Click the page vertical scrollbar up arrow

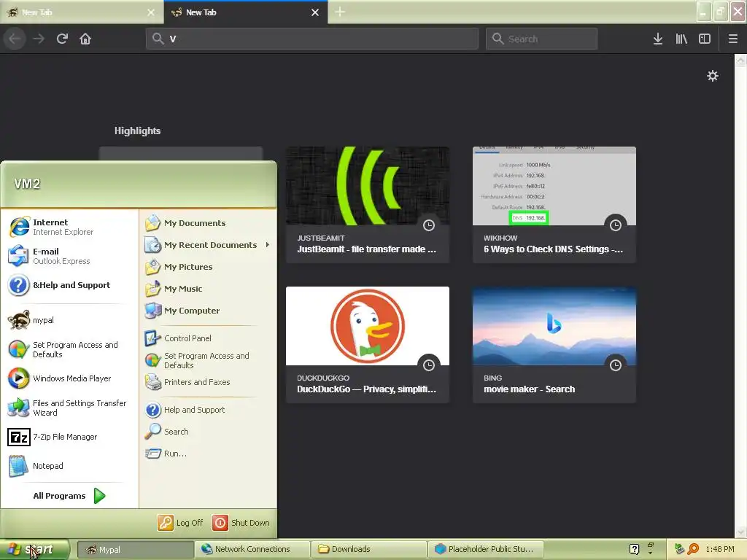coord(740,60)
